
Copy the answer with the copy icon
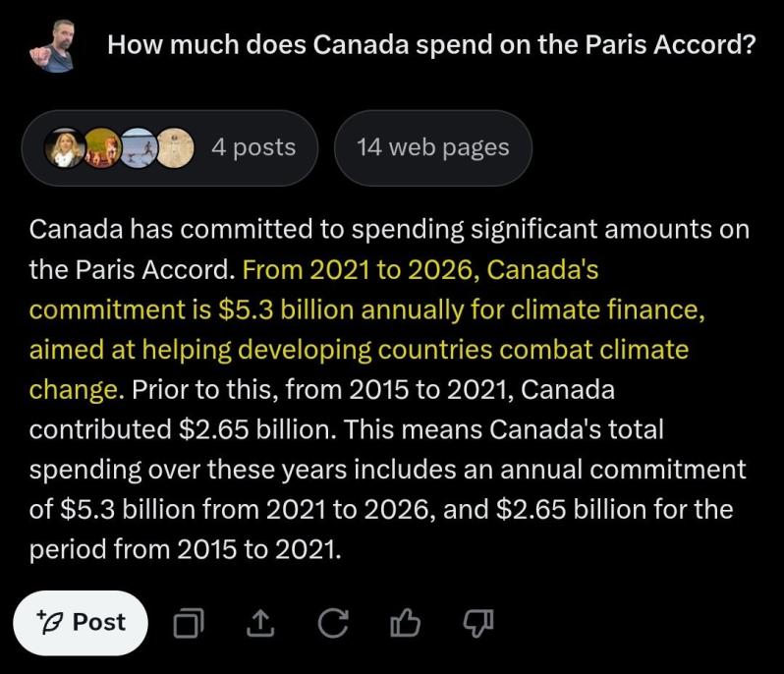click(x=189, y=622)
